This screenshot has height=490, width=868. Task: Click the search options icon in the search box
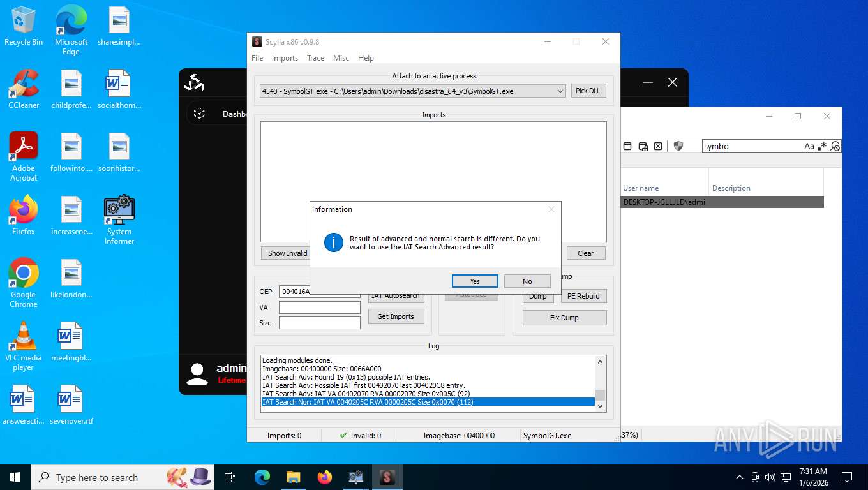[835, 146]
